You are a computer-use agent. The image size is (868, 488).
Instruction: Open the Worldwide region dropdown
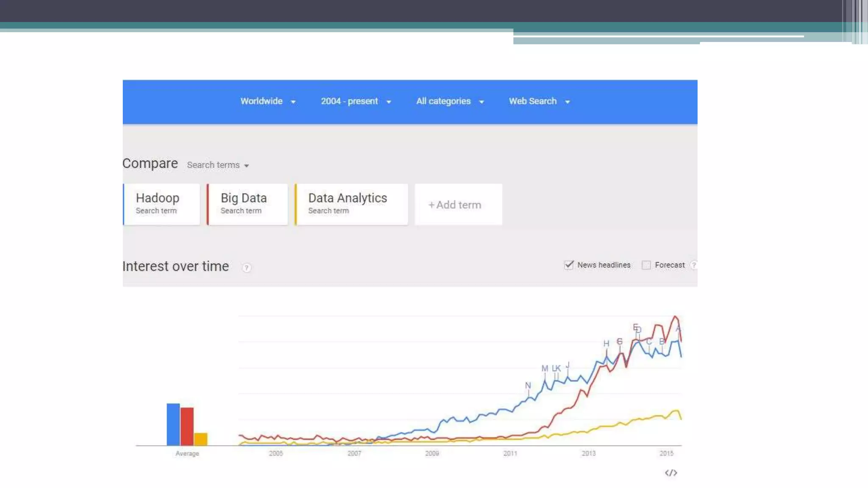tap(268, 101)
